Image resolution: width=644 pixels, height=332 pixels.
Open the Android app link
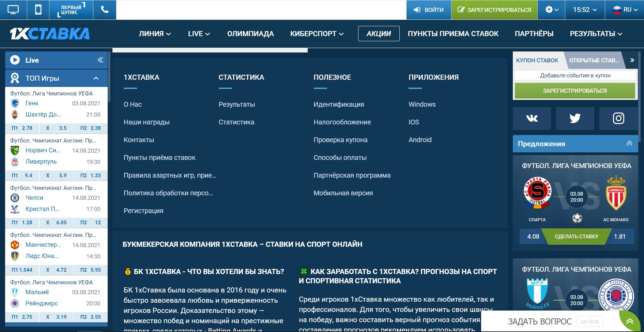420,140
